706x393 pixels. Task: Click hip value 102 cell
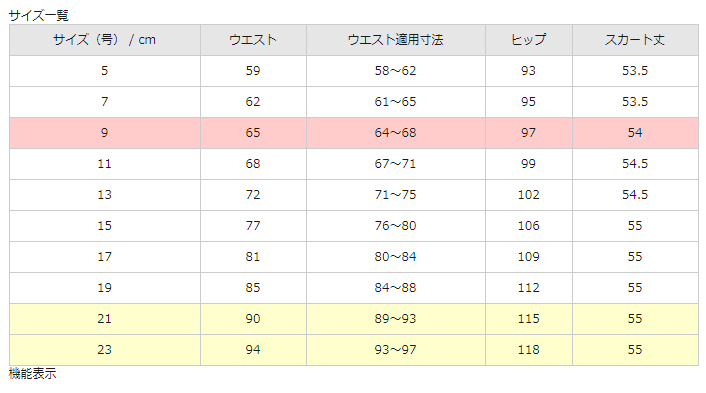click(529, 195)
